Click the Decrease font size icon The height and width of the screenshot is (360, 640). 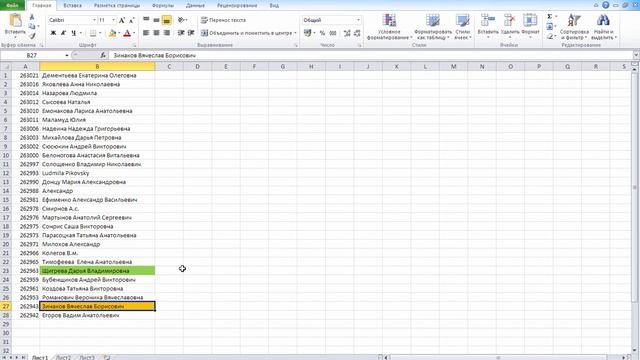(x=131, y=20)
